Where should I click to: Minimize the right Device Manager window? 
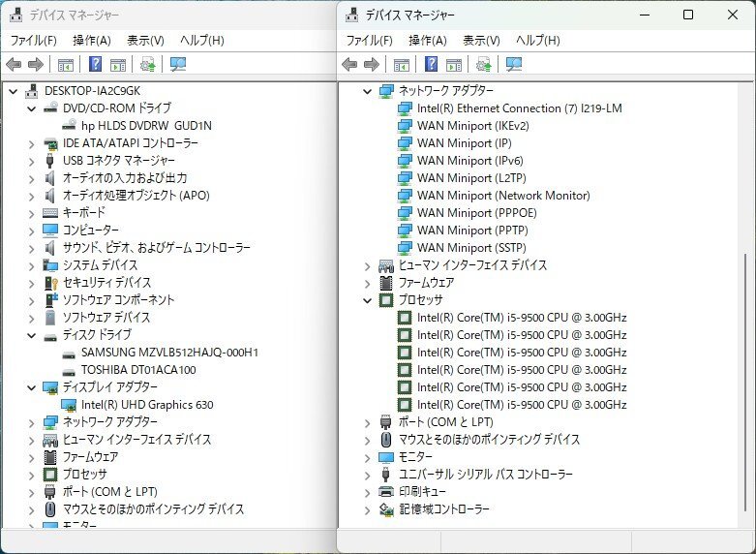pos(645,15)
